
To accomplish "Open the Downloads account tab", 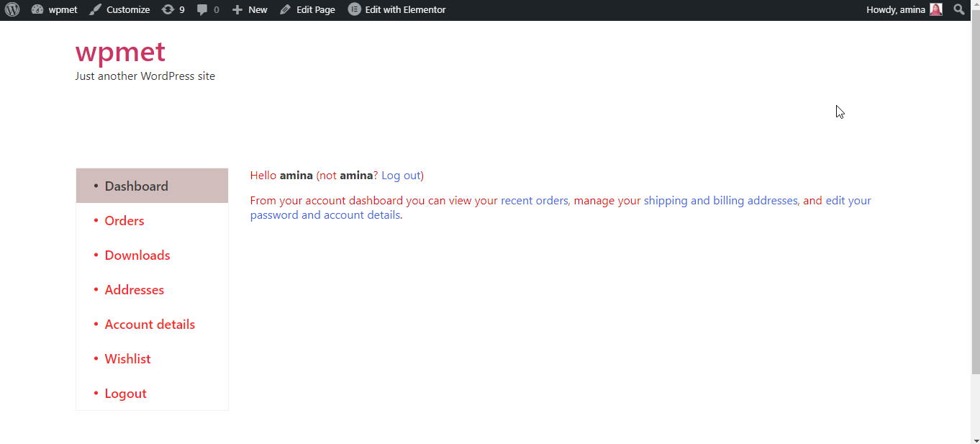I will coord(152,255).
